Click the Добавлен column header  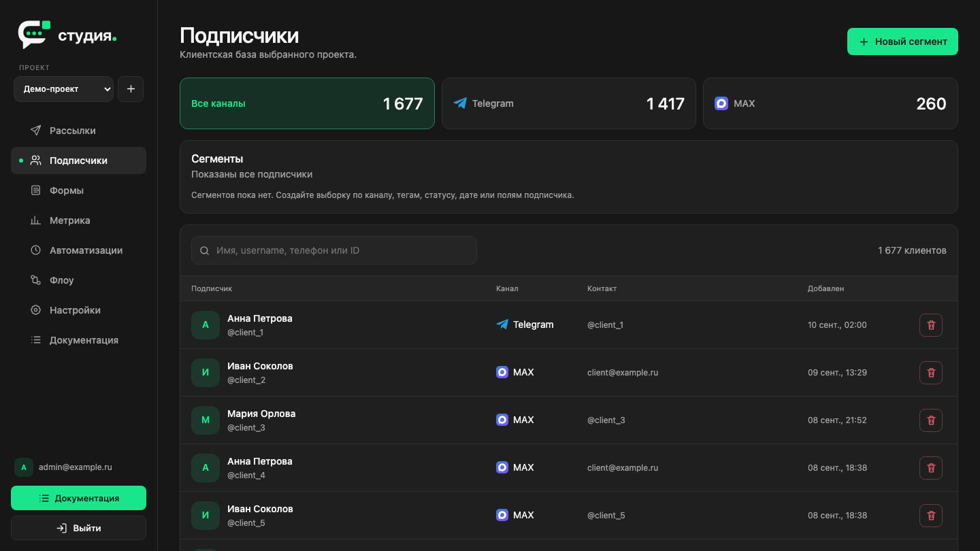(826, 288)
